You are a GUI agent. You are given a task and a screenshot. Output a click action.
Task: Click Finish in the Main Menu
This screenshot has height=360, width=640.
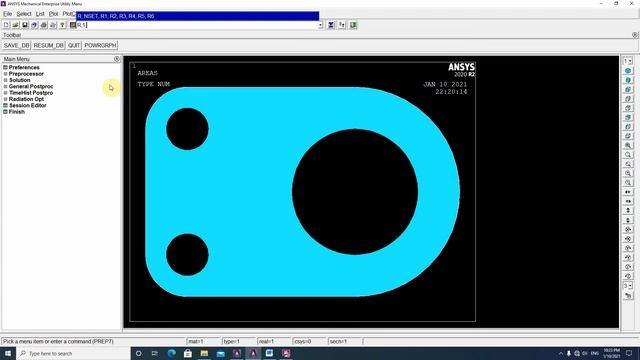click(x=17, y=112)
